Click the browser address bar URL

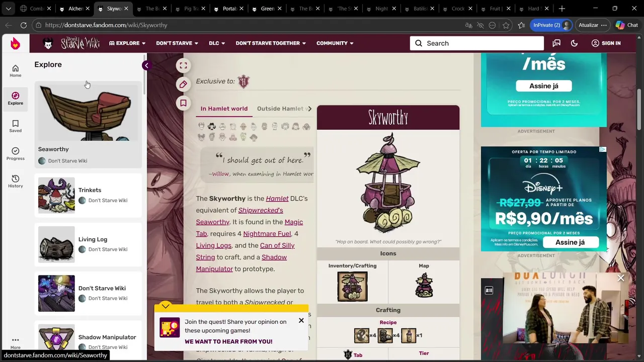tap(106, 25)
